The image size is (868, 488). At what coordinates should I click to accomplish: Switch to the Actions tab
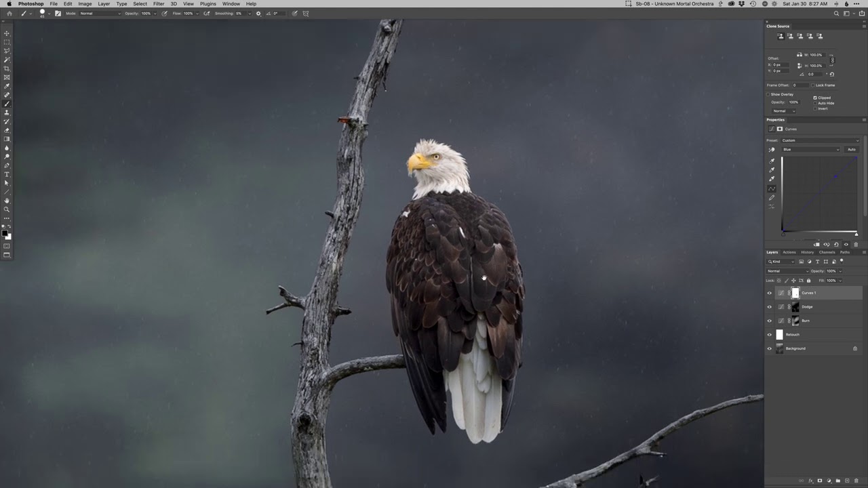789,252
